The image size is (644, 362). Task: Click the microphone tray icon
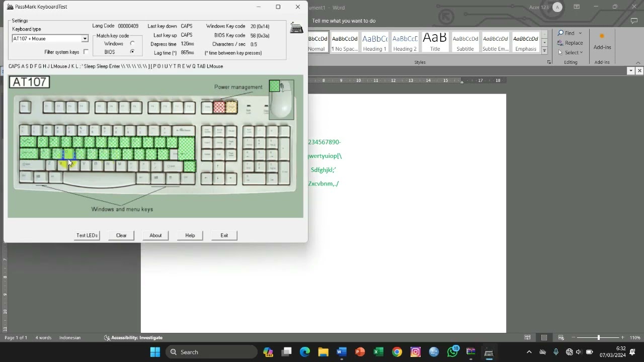tap(556, 352)
